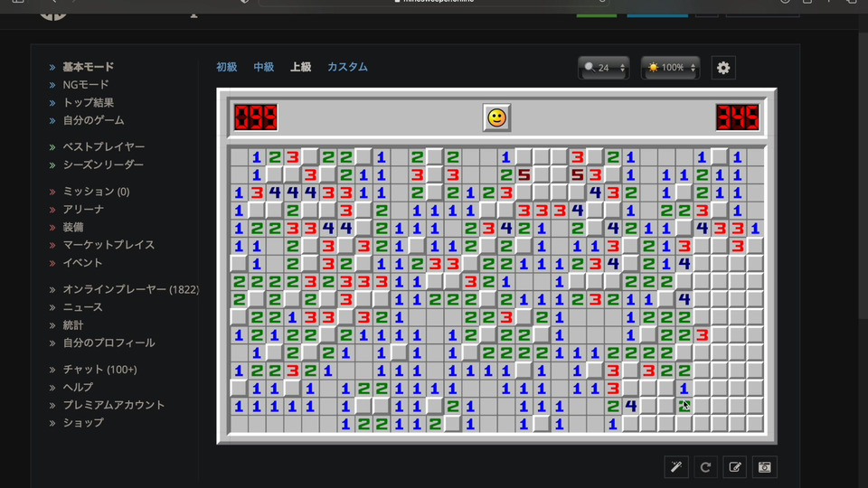This screenshot has height=488, width=868.
Task: Click the screenshot camera icon below board
Action: click(x=765, y=467)
